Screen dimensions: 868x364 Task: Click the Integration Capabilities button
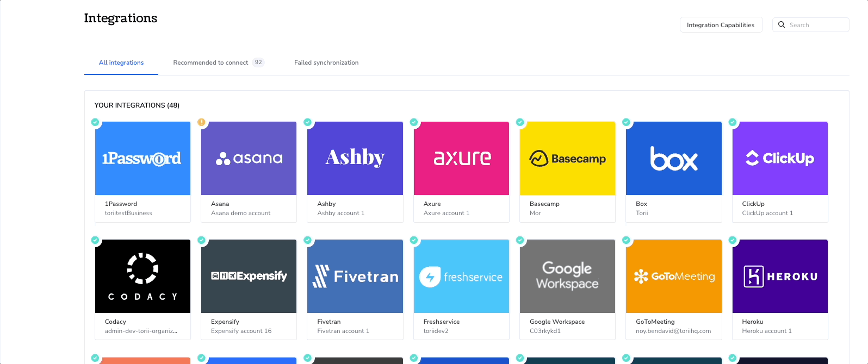point(721,25)
